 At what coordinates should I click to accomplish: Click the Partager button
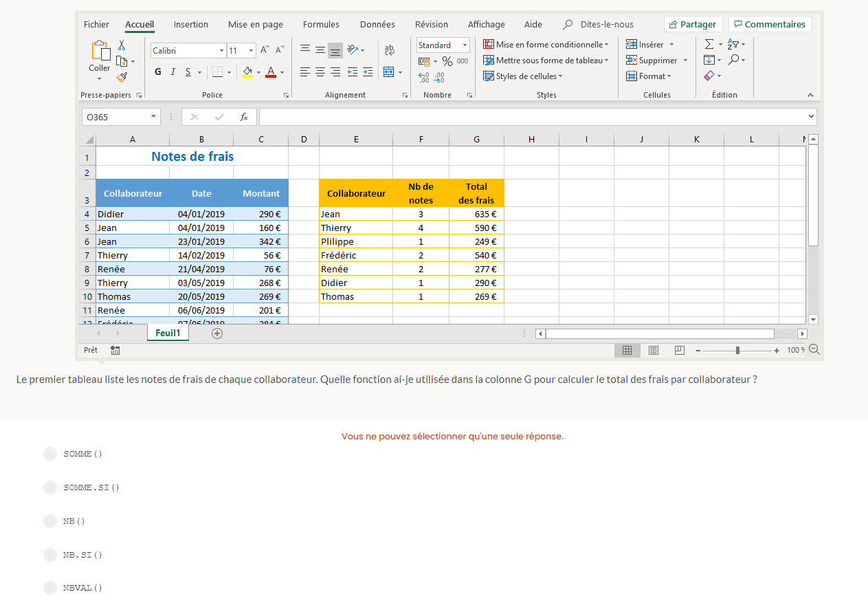(693, 24)
